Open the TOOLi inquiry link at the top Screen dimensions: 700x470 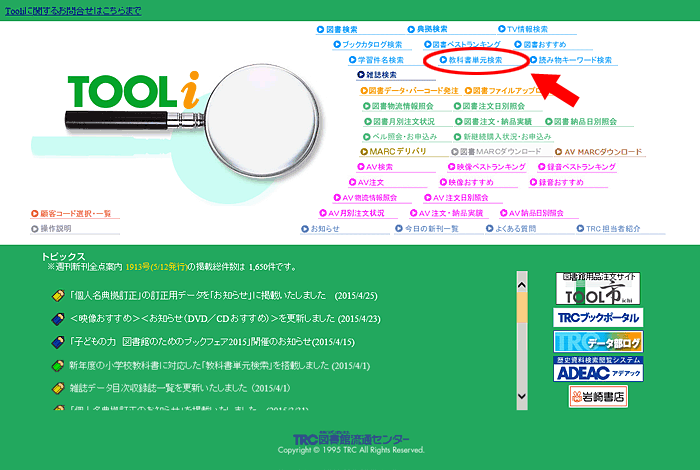(x=73, y=11)
